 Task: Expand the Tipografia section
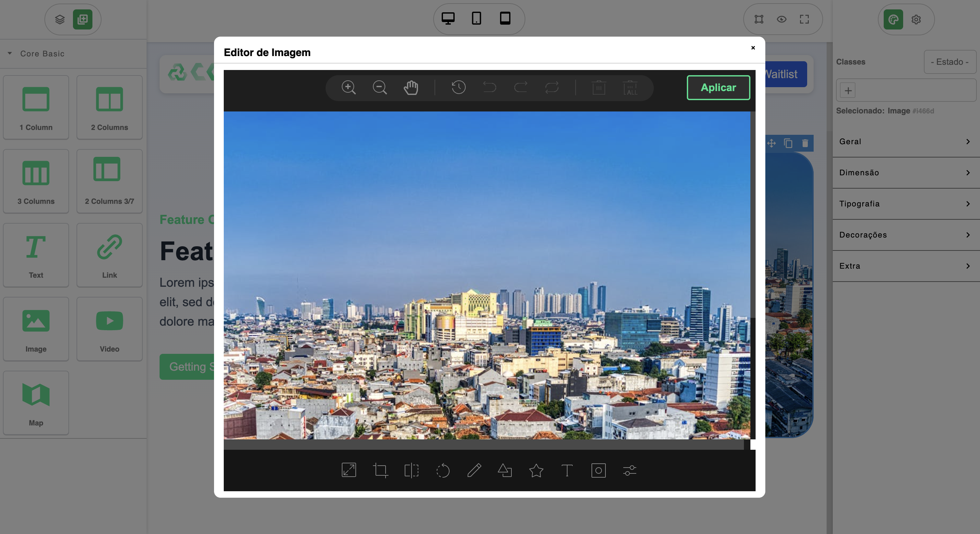coord(906,204)
